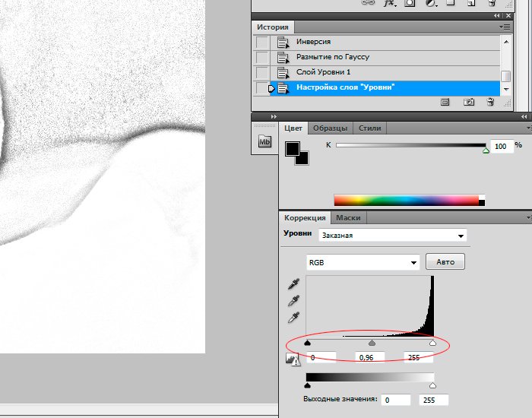Click the midtone 0,96 input field
The image size is (532, 418).
[370, 357]
